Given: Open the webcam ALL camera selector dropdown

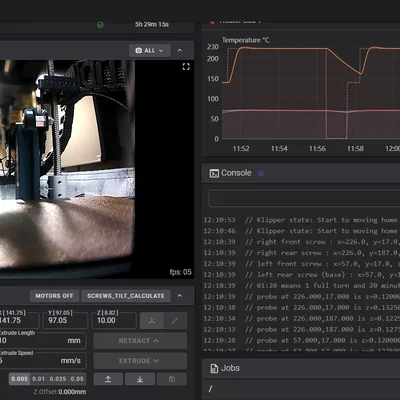Looking at the screenshot, I should (150, 51).
